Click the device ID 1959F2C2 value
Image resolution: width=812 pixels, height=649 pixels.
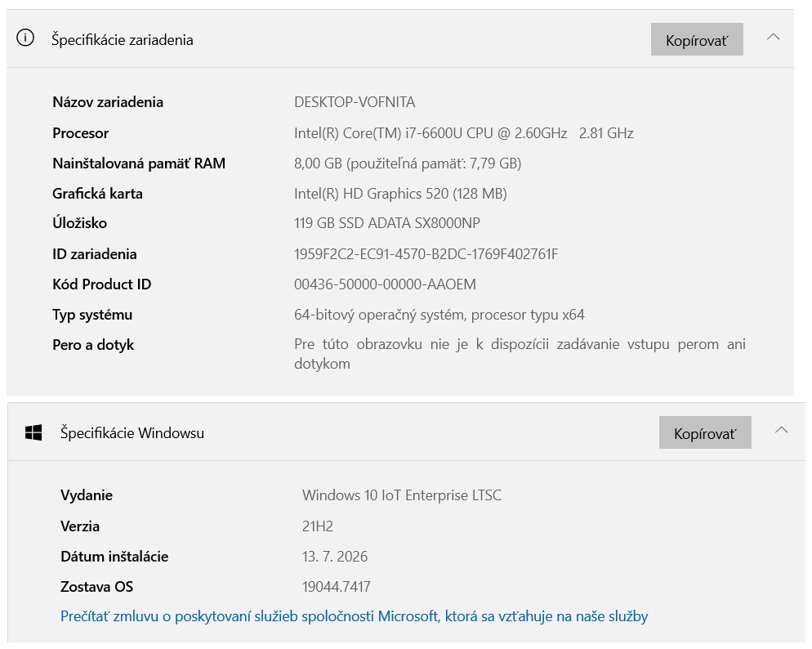coord(426,254)
